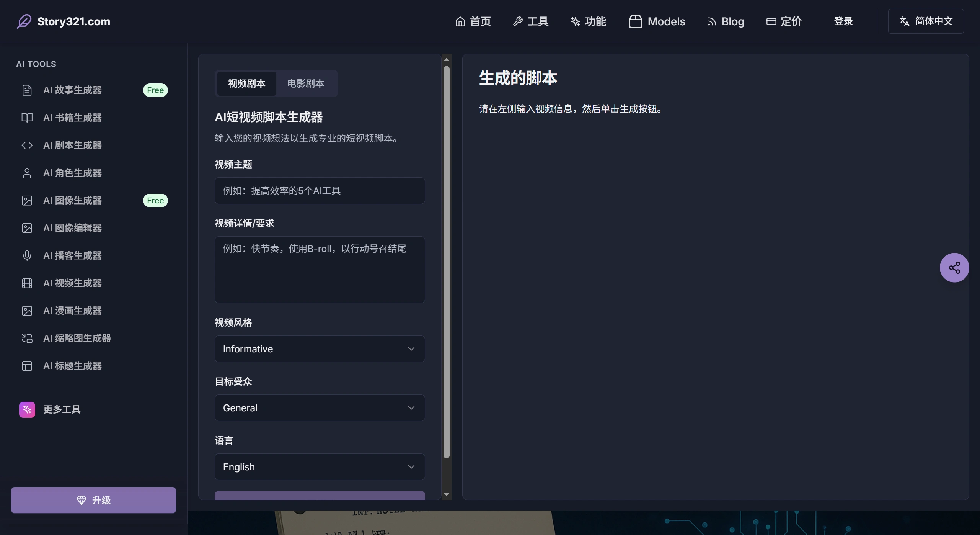Screen dimensions: 980x535
Task: Click inside the 视频主题 input field
Action: pos(320,190)
